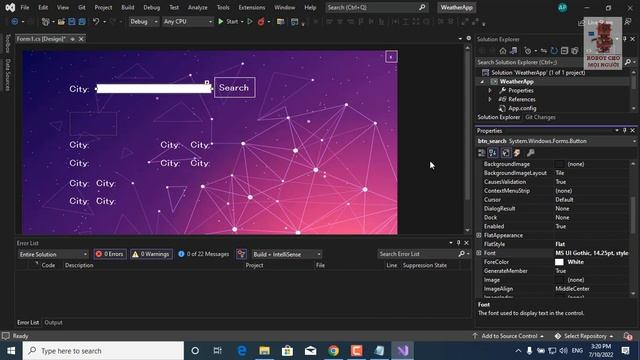Click the green Start debugging button
640x360 pixels.
(228, 22)
